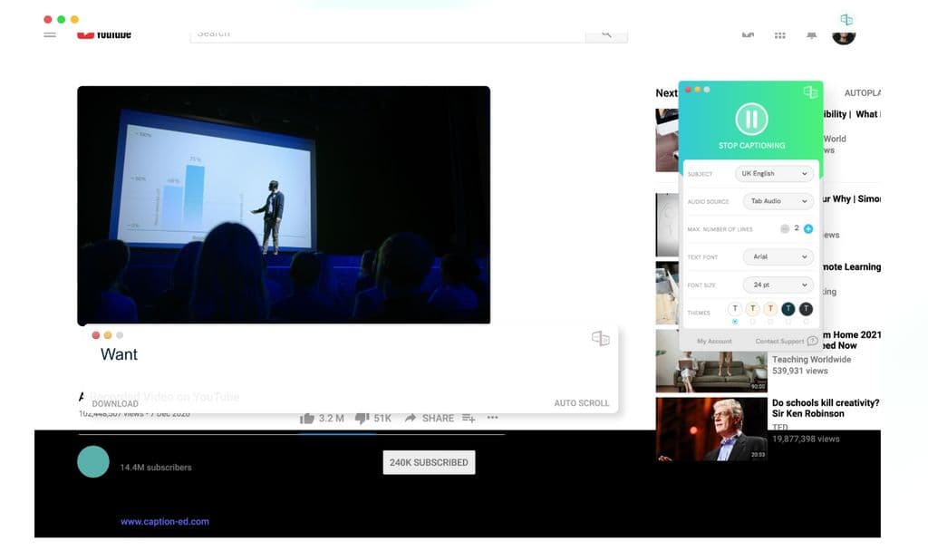Open My Account in the Caption.Ed panel
Viewport: 928px width, 560px height.
coord(714,342)
